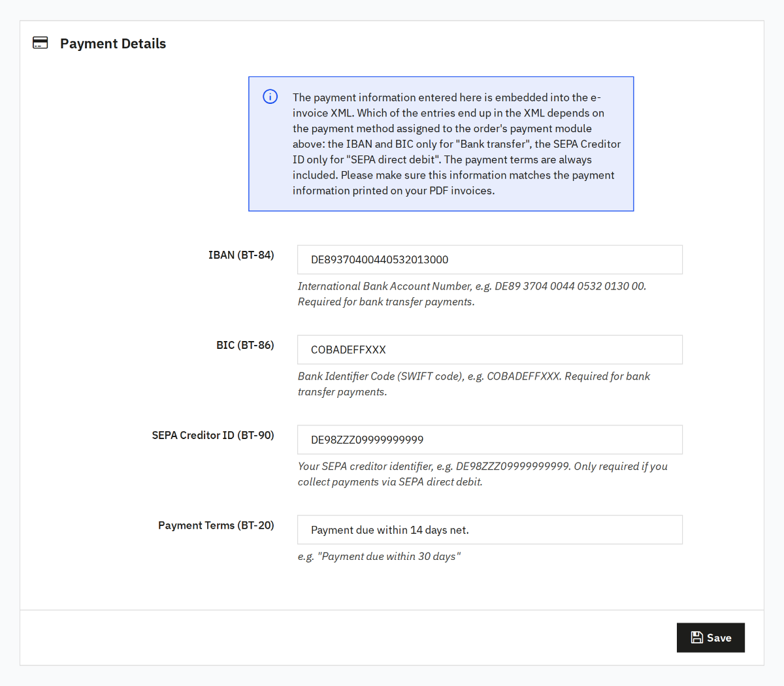Screen dimensions: 784x686
Task: Click the IBAN help text about bank transfer
Action: [472, 294]
